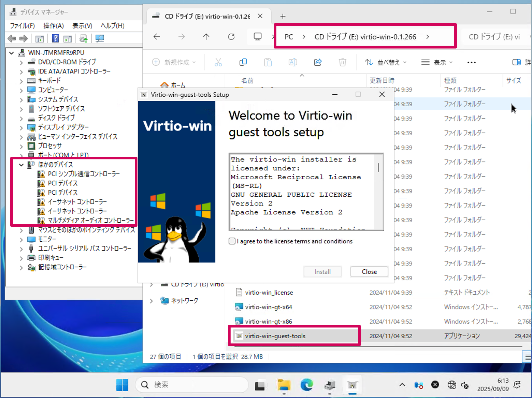This screenshot has width=532, height=398.
Task: Click the Install button in Virtio-win setup
Action: pyautogui.click(x=322, y=271)
